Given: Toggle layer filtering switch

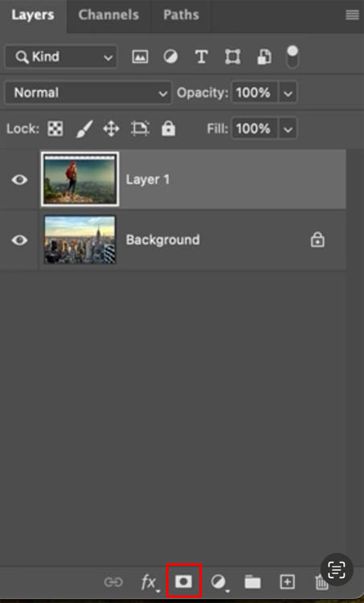Looking at the screenshot, I should coord(292,56).
